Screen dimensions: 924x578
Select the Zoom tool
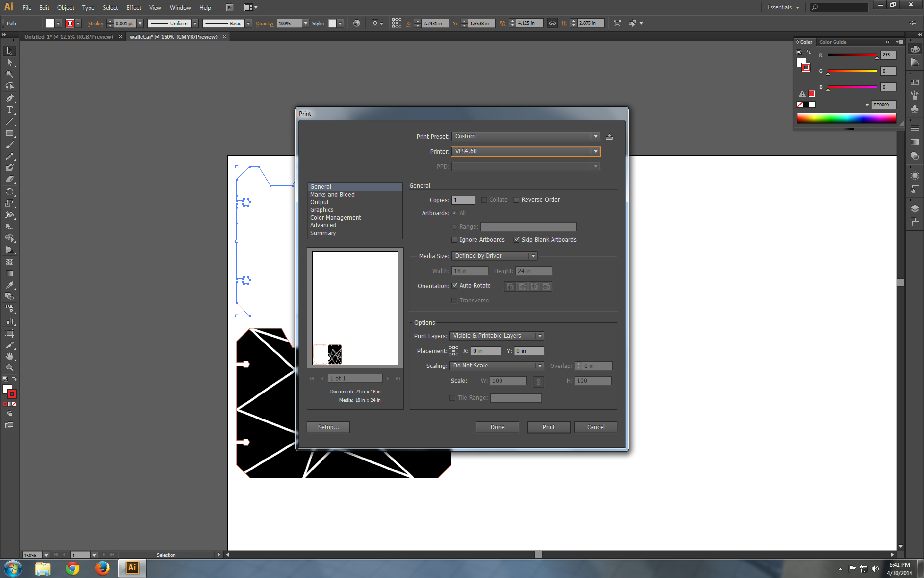point(10,368)
